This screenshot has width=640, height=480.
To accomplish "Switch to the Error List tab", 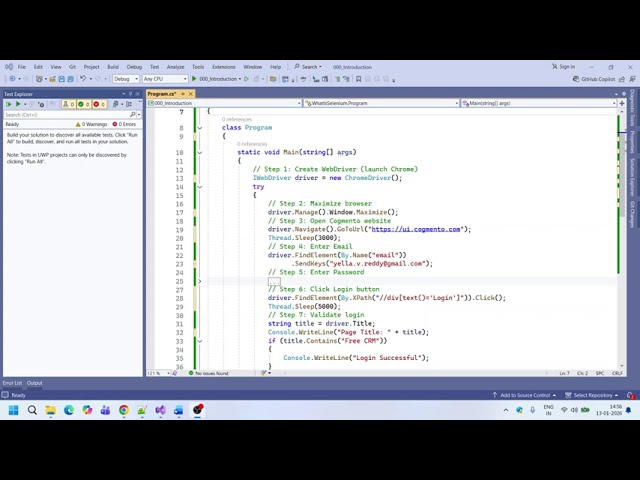I will tap(12, 383).
